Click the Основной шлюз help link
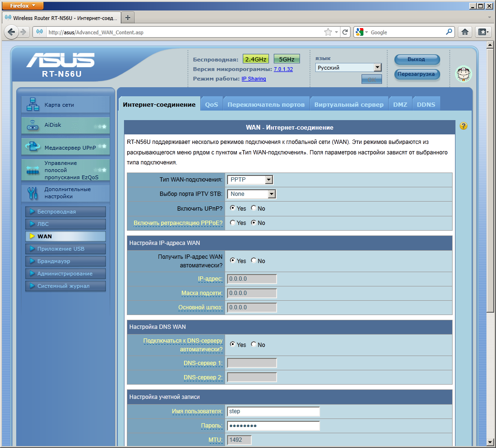 tap(200, 307)
